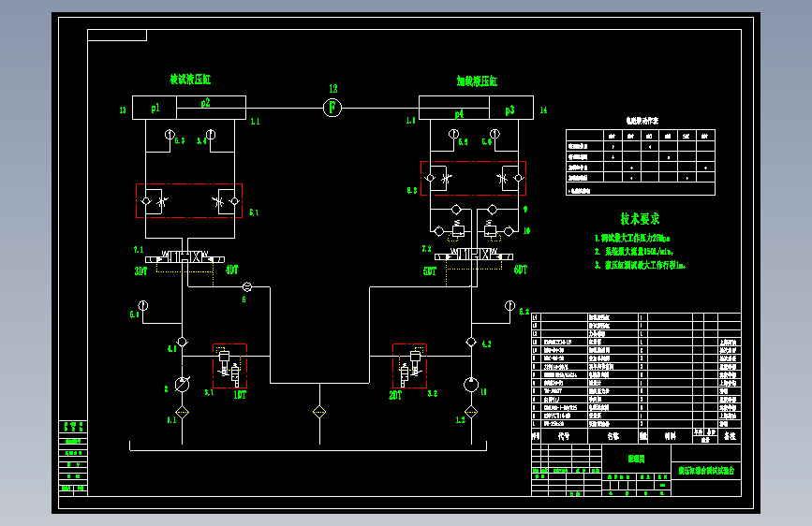Click the 原理图 cell in the title block

(x=637, y=459)
